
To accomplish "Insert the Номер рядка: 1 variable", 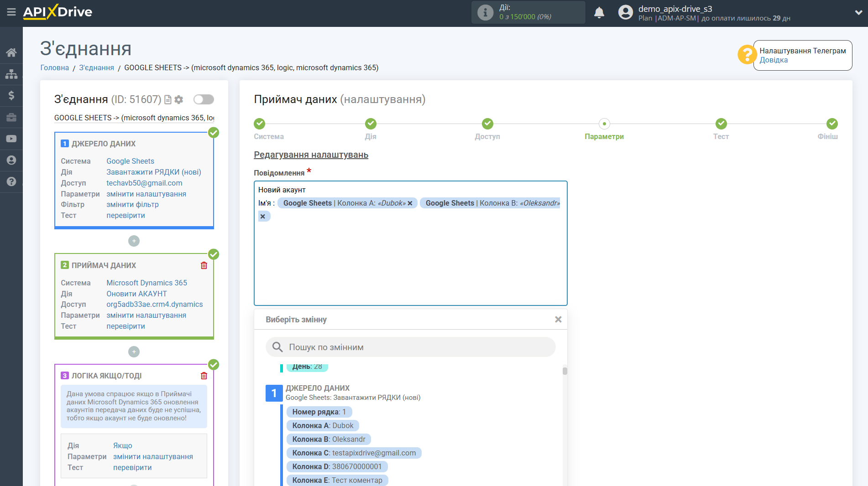I will pyautogui.click(x=319, y=412).
